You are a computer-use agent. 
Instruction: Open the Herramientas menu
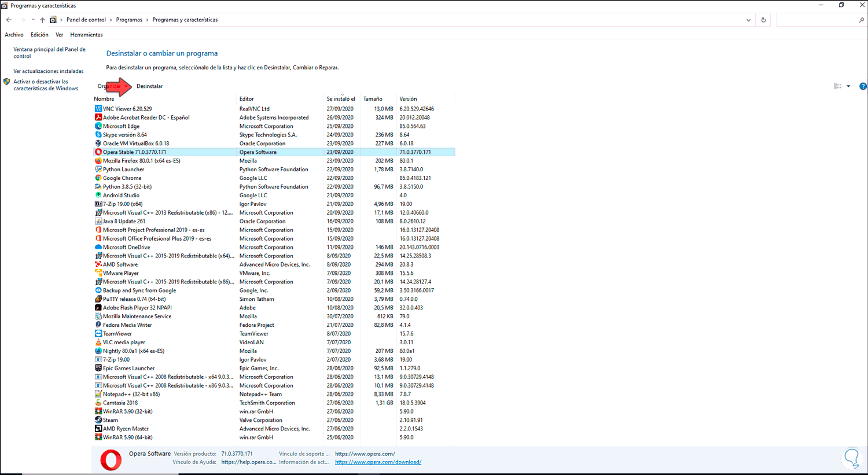point(86,35)
